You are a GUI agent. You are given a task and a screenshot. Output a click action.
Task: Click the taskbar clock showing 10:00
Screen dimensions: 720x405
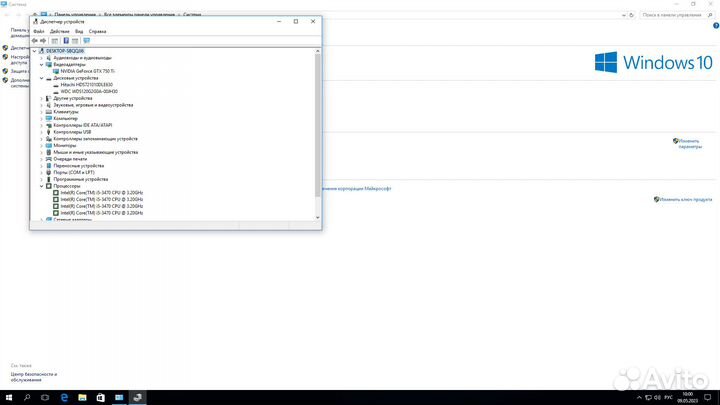687,398
